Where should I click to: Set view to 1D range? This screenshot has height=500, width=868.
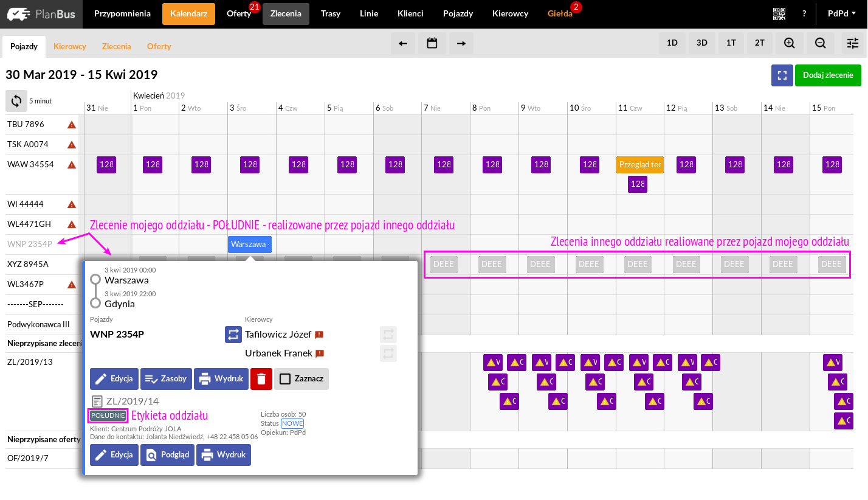tap(672, 43)
